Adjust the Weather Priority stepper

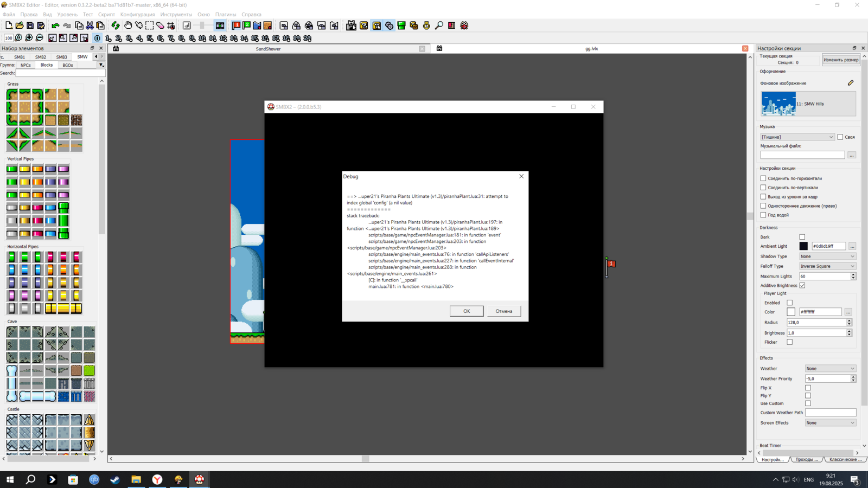(x=853, y=379)
